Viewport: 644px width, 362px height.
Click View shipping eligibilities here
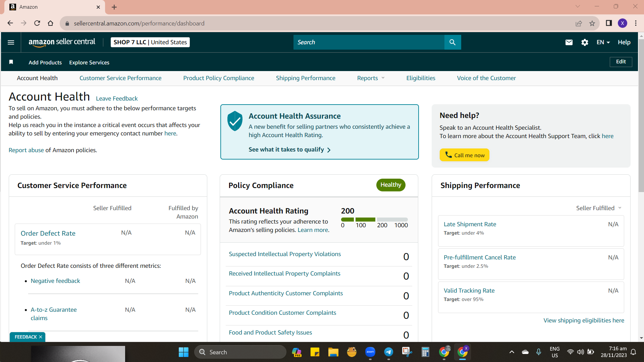click(x=584, y=320)
